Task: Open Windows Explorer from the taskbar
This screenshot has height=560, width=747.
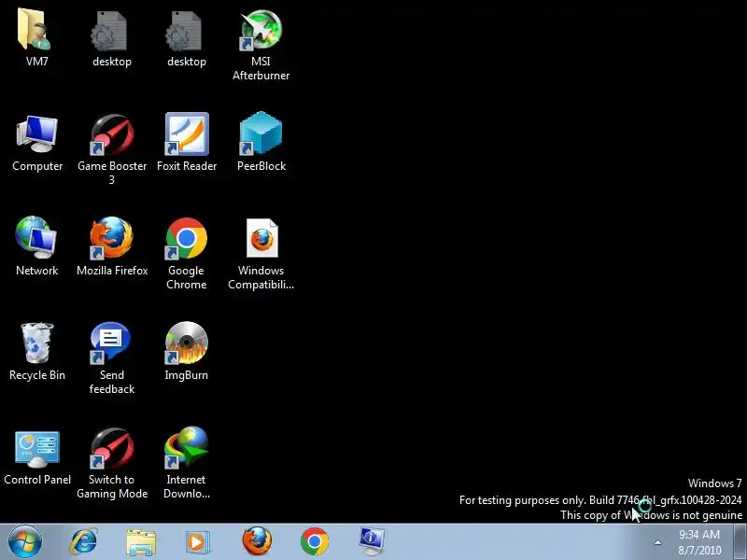Action: tap(141, 542)
